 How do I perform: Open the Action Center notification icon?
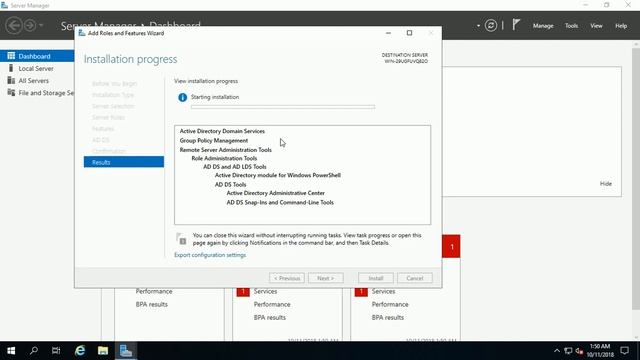624,351
